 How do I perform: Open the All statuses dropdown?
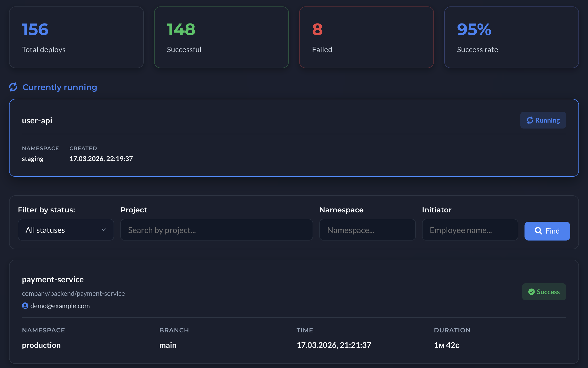pos(65,230)
